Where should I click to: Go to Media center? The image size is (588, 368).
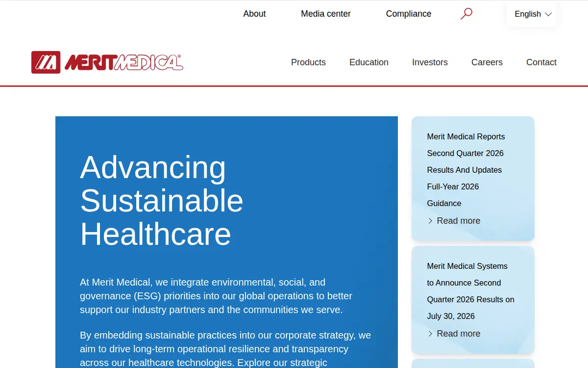pos(326,14)
